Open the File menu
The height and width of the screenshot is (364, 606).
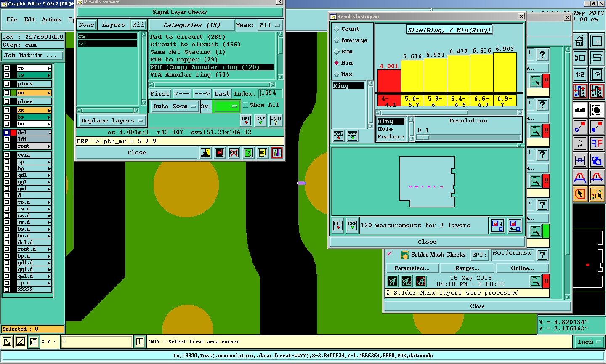(x=12, y=19)
